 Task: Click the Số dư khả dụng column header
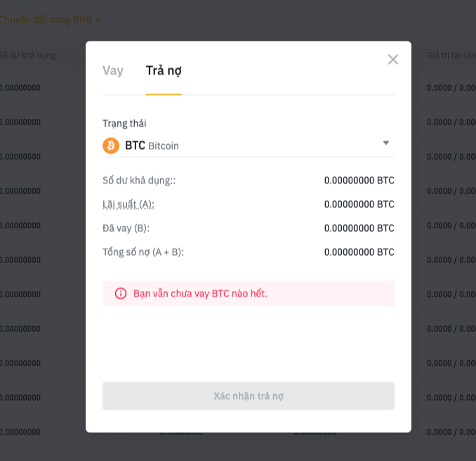pyautogui.click(x=28, y=56)
